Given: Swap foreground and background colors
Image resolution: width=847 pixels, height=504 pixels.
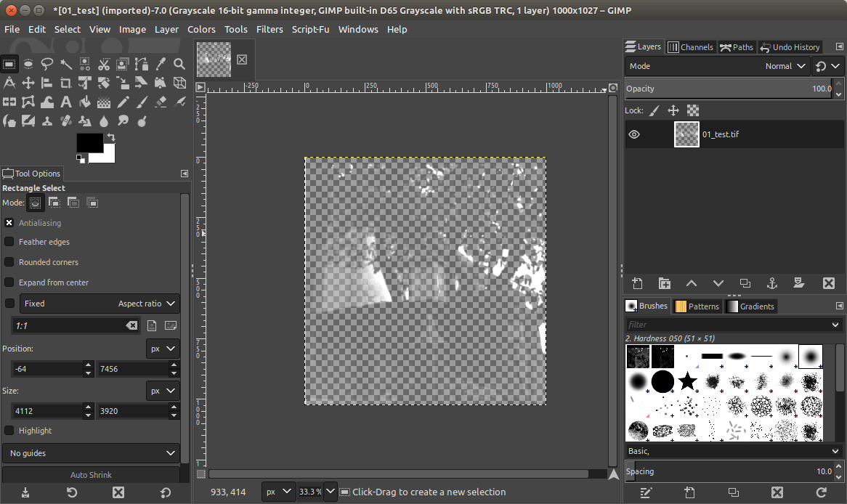Looking at the screenshot, I should coord(111,137).
